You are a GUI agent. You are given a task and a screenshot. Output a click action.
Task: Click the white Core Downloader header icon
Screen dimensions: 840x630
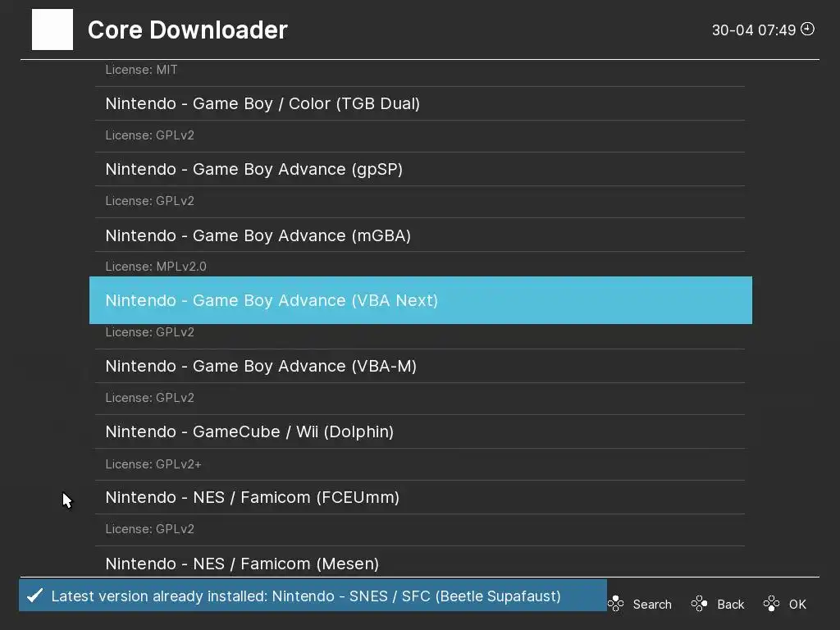[52, 30]
